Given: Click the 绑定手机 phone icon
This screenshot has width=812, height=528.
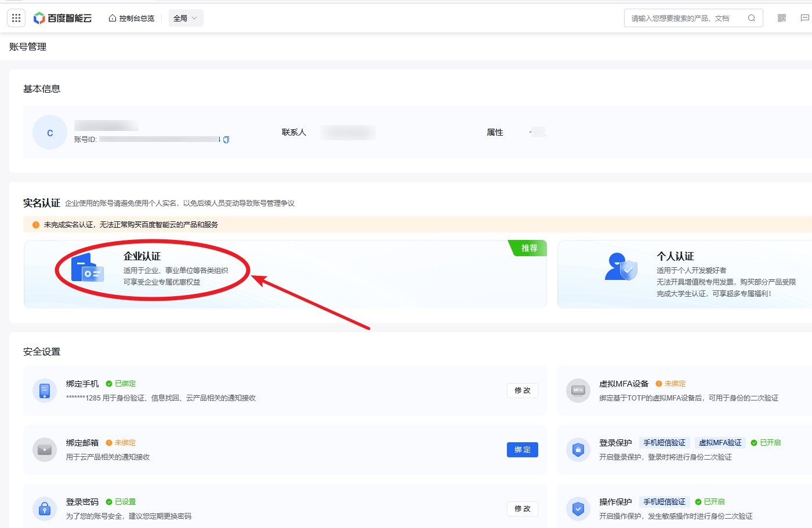Looking at the screenshot, I should tap(45, 391).
